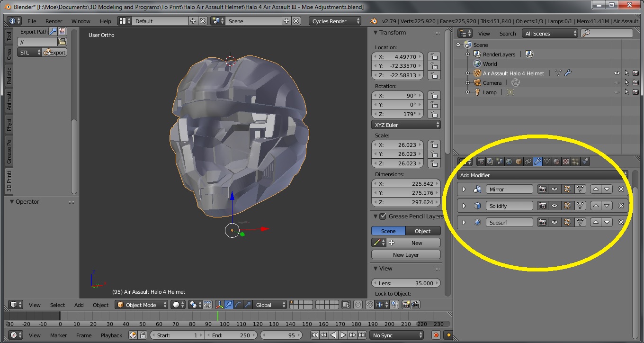Open the World properties globe icon
This screenshot has height=343, width=644.
509,162
